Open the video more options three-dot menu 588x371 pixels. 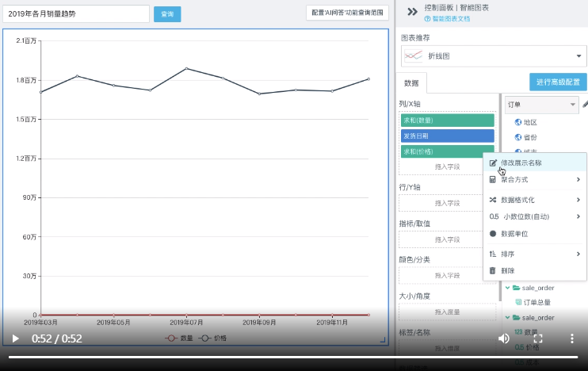pyautogui.click(x=572, y=338)
